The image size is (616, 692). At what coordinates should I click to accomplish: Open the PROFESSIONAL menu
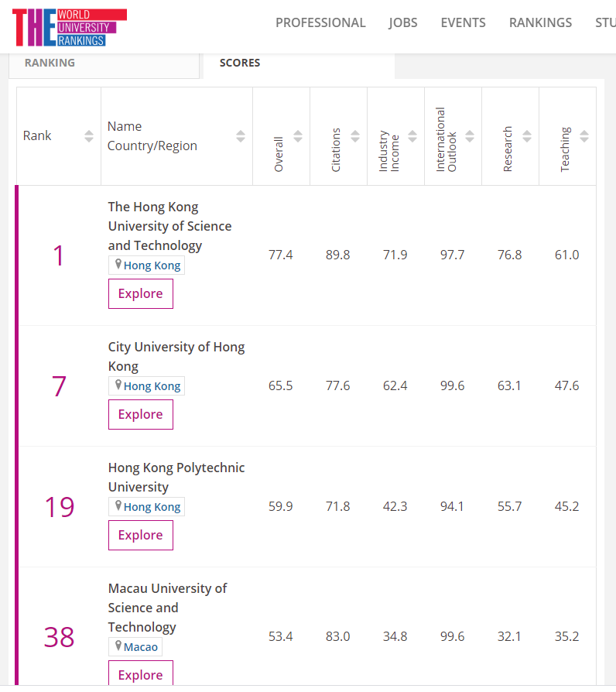coord(320,22)
